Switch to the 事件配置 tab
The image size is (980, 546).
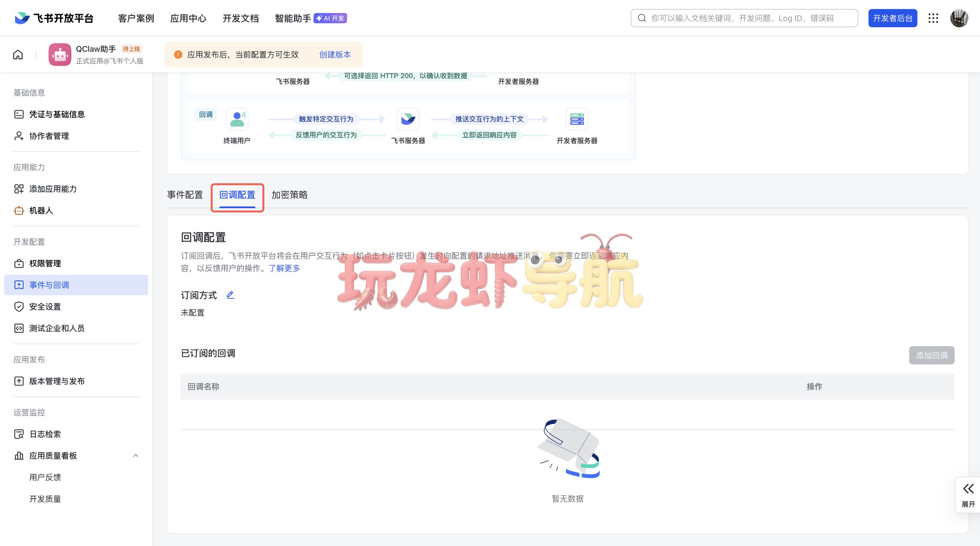coord(185,195)
